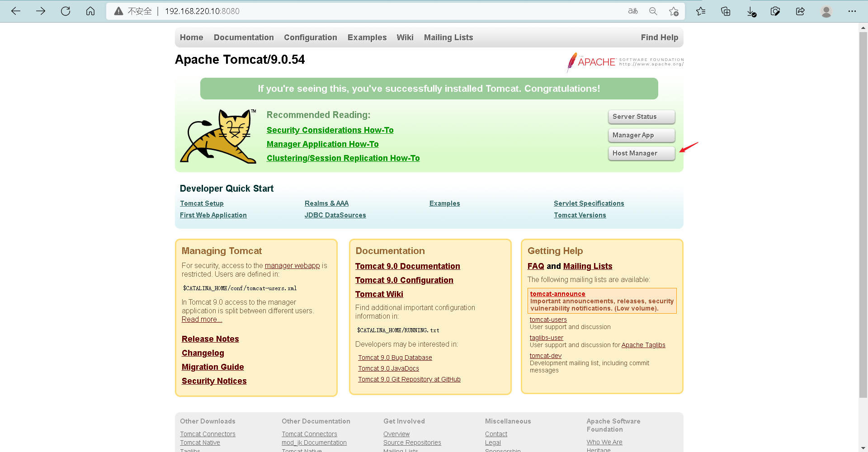The image size is (868, 452).
Task: Open the Settings and more (…) menu
Action: click(x=853, y=11)
